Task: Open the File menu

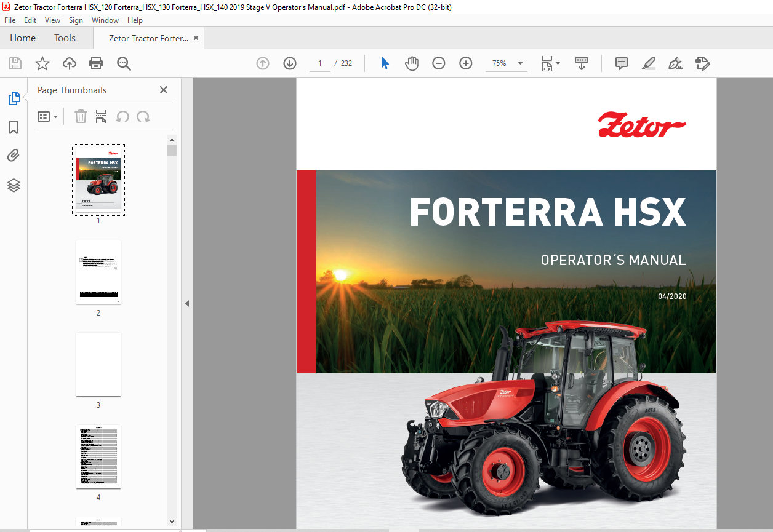Action: [x=10, y=20]
